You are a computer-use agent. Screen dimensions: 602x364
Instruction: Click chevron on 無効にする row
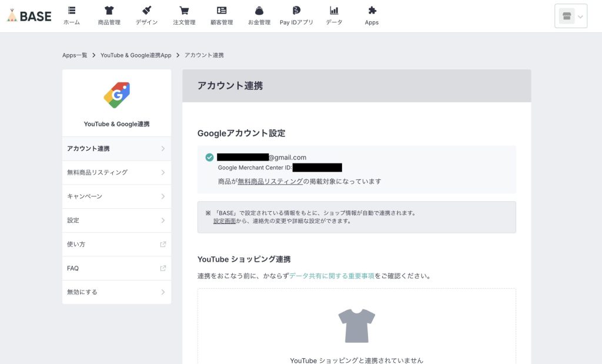pos(163,292)
